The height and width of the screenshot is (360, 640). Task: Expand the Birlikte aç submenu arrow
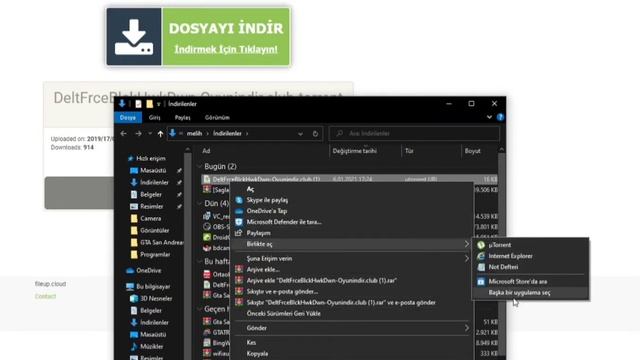coord(467,244)
